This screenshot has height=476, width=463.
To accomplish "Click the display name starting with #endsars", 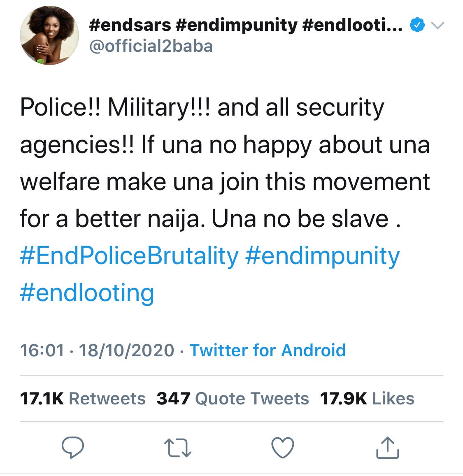I will [245, 26].
